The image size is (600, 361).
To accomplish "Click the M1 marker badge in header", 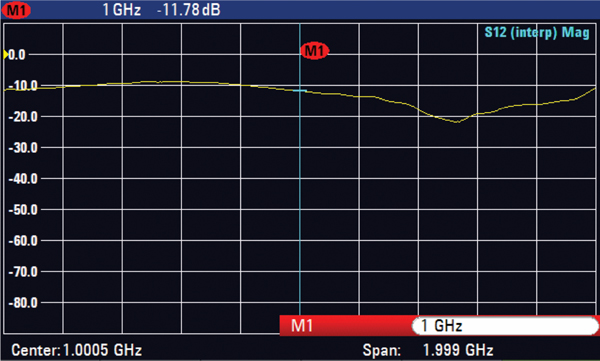I will point(16,10).
